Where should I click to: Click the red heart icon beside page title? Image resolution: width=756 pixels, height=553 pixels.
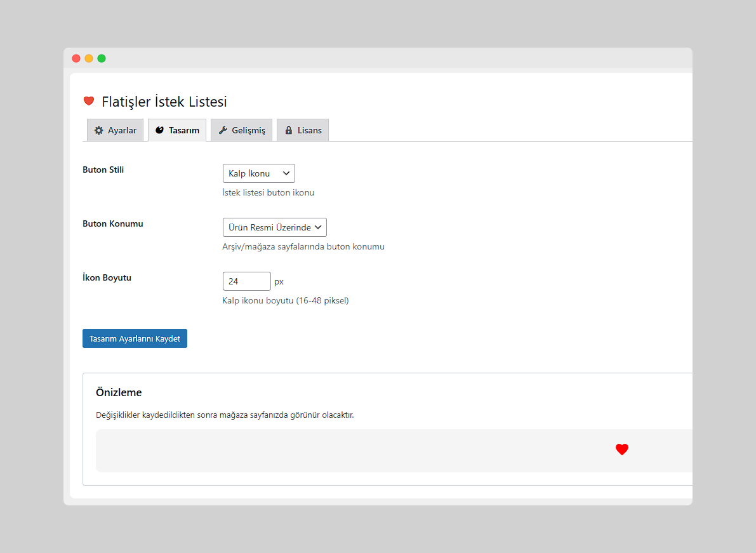(x=89, y=101)
